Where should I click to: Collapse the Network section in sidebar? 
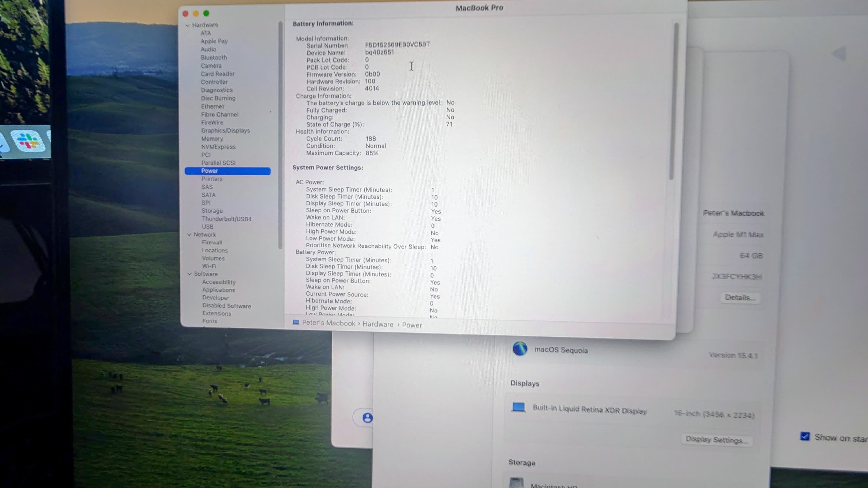189,234
